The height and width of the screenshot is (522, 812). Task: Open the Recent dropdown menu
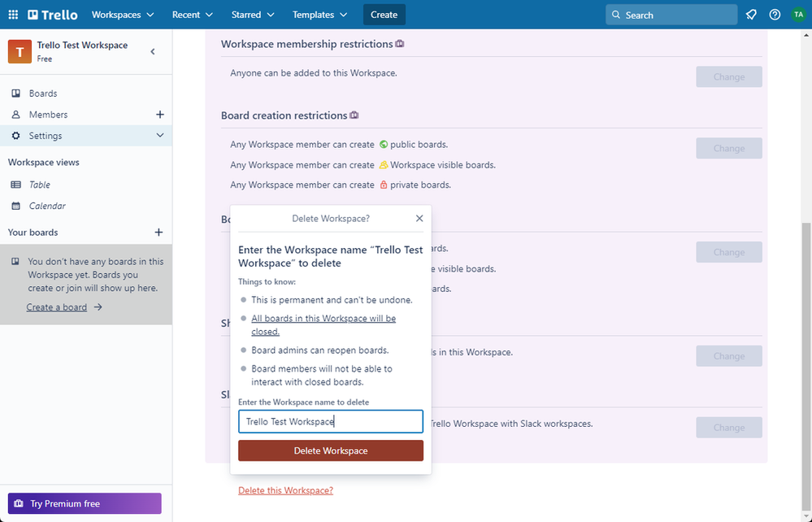(x=192, y=15)
